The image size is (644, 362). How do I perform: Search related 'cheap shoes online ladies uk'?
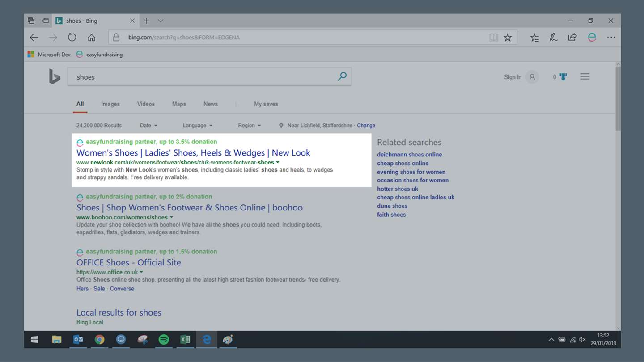pos(415,198)
